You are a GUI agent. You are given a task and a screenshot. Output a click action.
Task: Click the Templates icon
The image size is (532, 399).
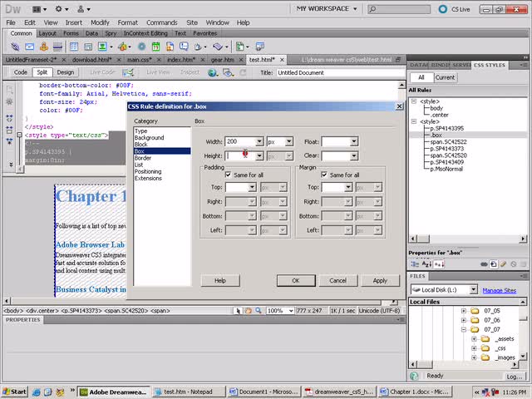click(x=240, y=47)
